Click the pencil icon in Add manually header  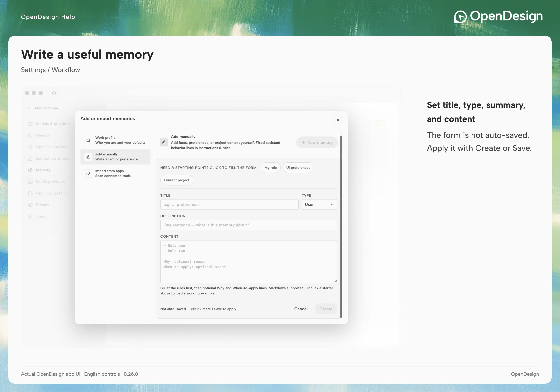tap(164, 142)
